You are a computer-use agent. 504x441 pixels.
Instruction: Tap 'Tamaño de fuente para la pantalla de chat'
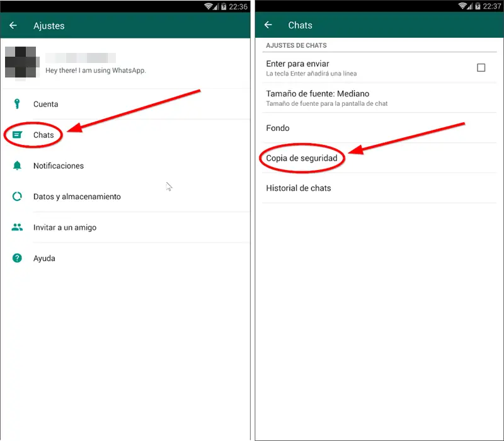coord(326,103)
